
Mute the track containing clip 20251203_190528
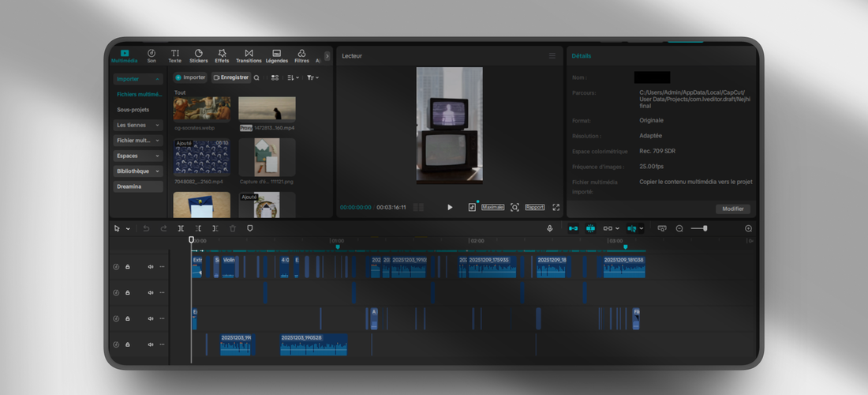coord(151,344)
